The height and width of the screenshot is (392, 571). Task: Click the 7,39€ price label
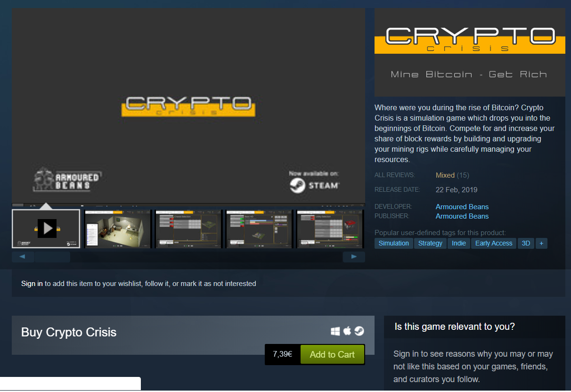click(283, 354)
